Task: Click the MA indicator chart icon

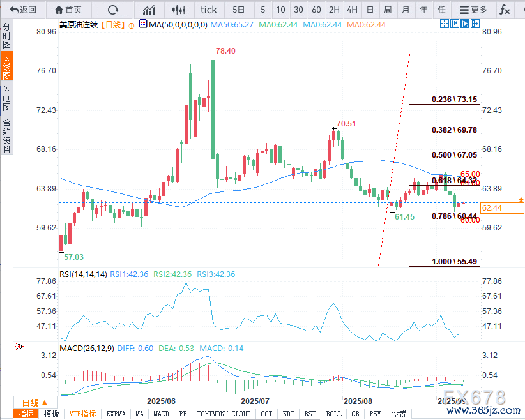Action: (143, 24)
